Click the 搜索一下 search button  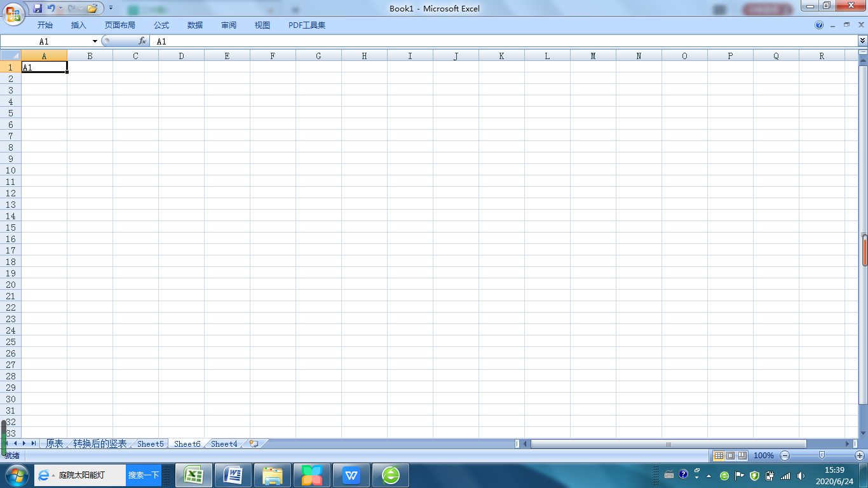click(144, 475)
